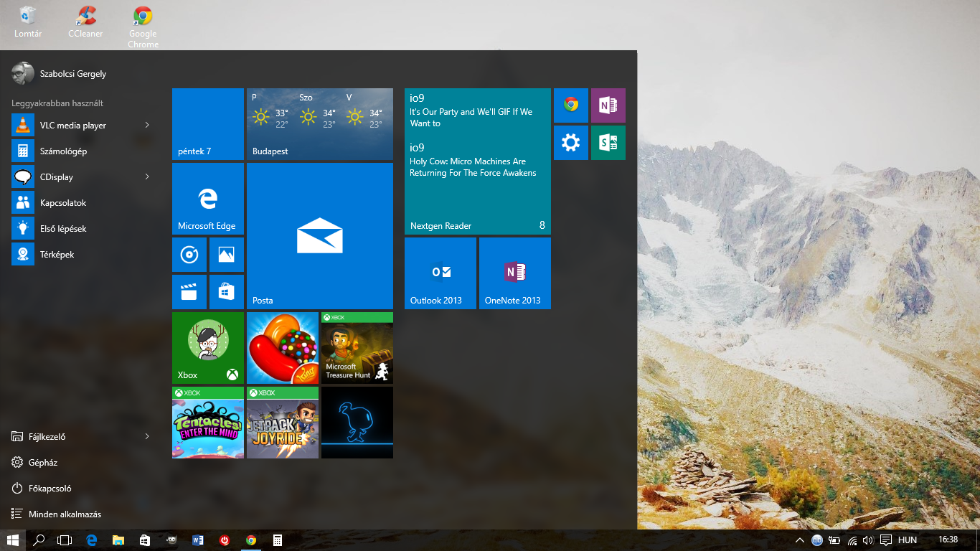Open the Candy Crush King tile
This screenshot has width=980, height=551.
click(x=283, y=348)
